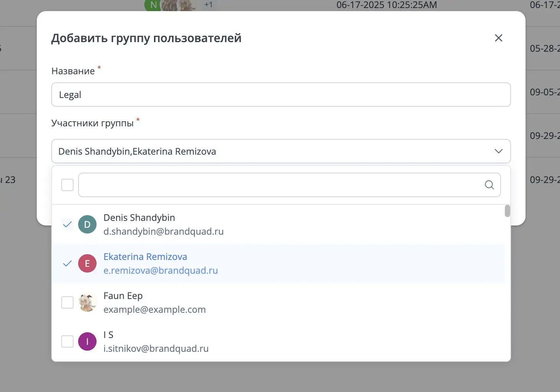This screenshot has height=392, width=560.
Task: Uncheck Denis Shandybin in the member list
Action: (67, 224)
